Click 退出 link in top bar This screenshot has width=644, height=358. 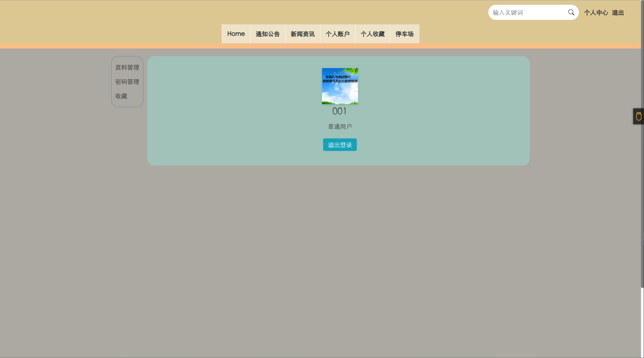[618, 13]
